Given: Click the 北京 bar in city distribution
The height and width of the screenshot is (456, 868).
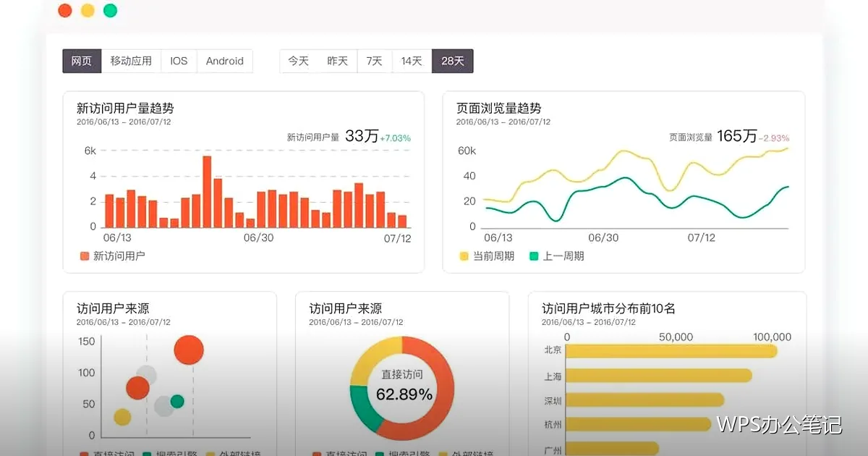Looking at the screenshot, I should coord(671,351).
